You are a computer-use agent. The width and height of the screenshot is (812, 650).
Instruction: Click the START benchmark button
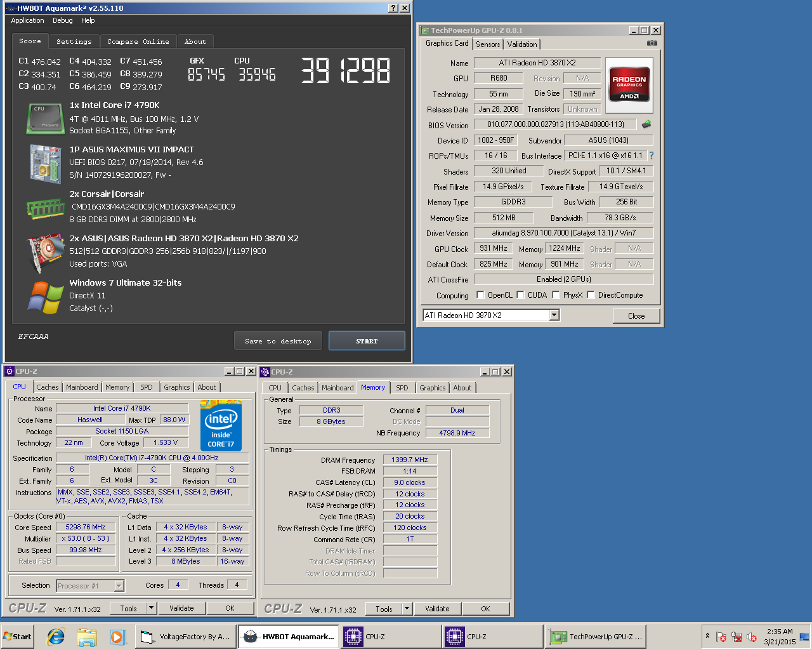(367, 341)
